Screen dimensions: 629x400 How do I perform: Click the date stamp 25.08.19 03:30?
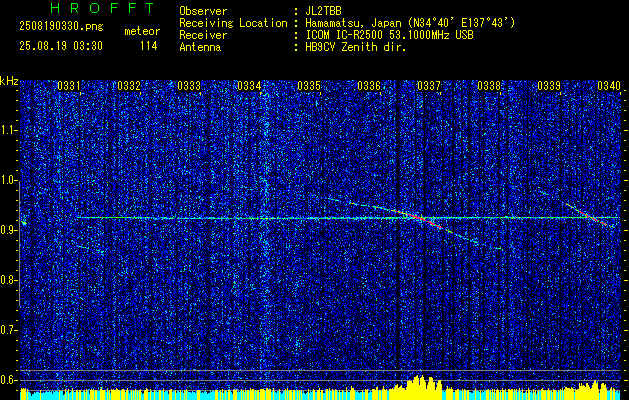61,46
